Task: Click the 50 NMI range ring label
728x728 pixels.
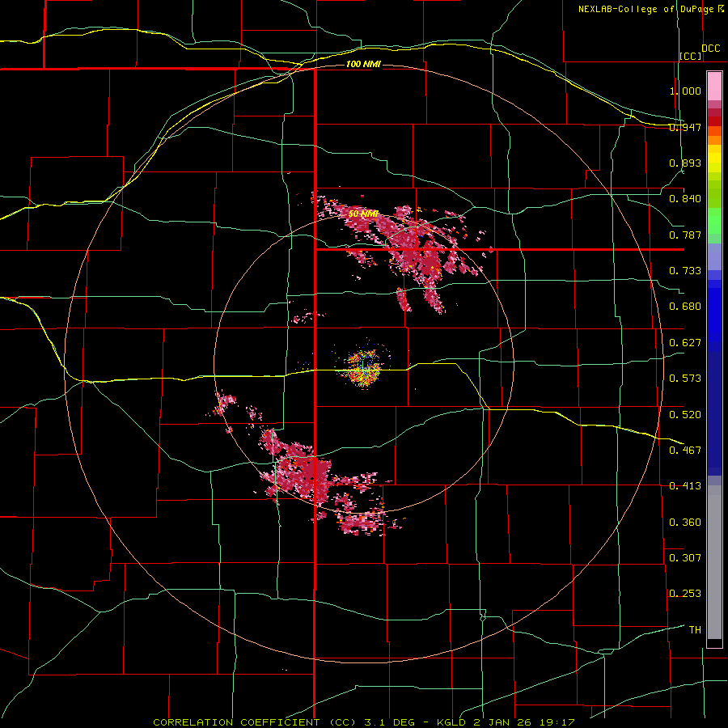Action: tap(363, 214)
